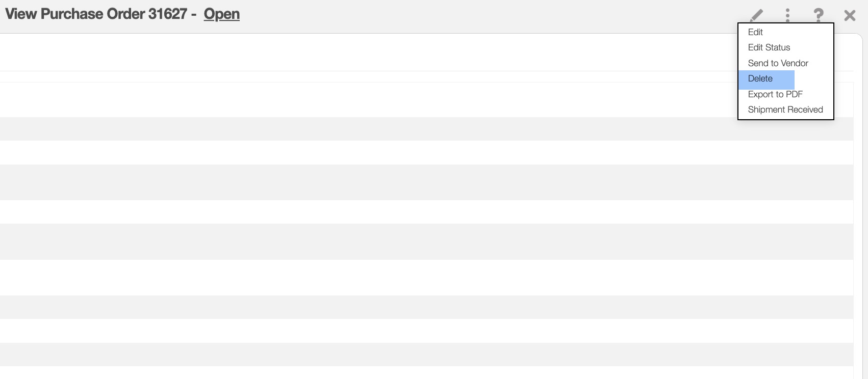The height and width of the screenshot is (379, 868).
Task: Choose the highlighted Delete option
Action: [760, 78]
